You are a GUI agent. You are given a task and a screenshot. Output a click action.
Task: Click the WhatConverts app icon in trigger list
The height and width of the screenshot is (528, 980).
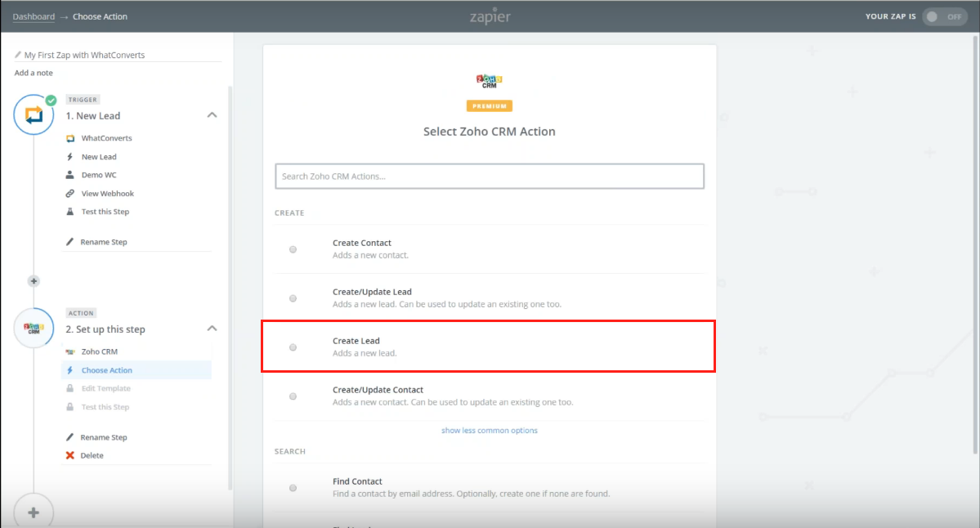pyautogui.click(x=70, y=138)
